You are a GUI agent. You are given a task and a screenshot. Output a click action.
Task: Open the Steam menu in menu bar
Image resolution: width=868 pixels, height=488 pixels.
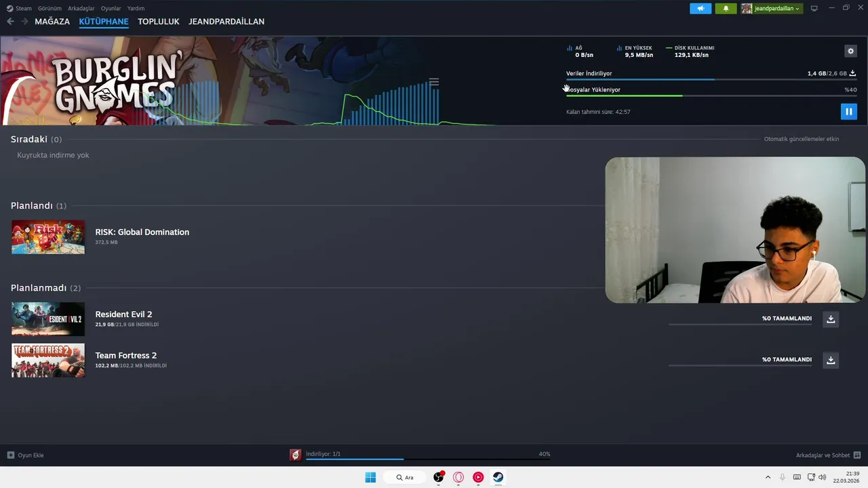[x=19, y=8]
